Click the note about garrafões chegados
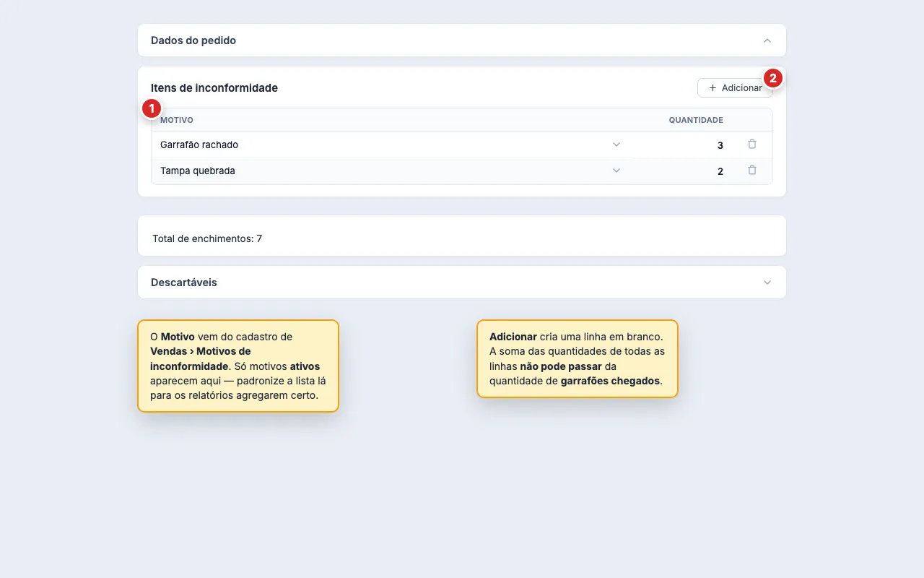924x578 pixels. pos(577,358)
